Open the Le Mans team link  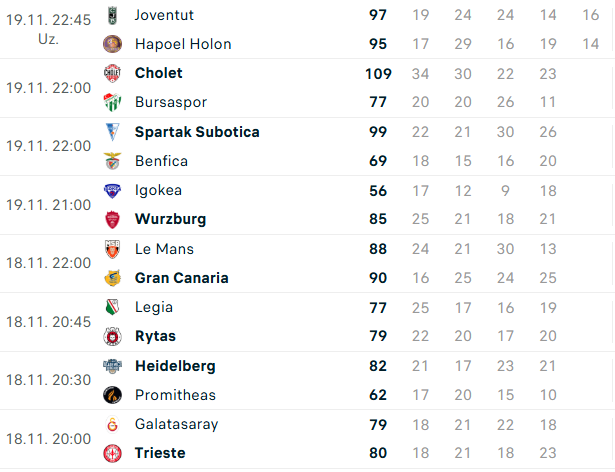point(164,249)
